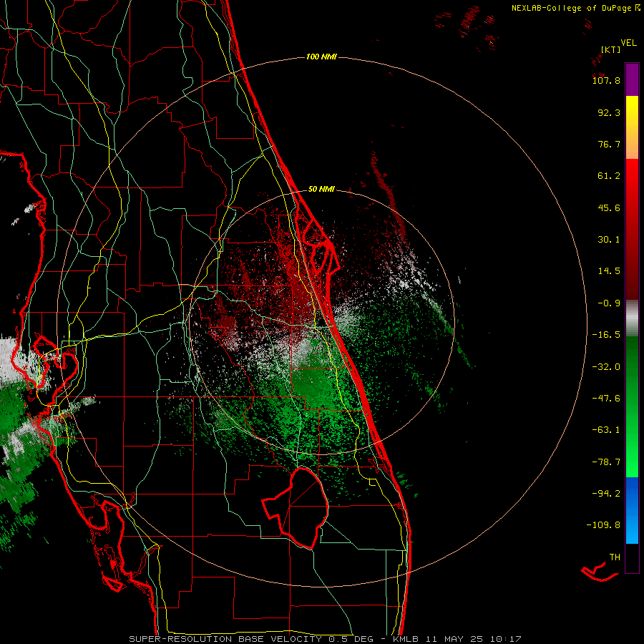
Task: Click the 76.7 velocity scale value
Action: point(609,144)
